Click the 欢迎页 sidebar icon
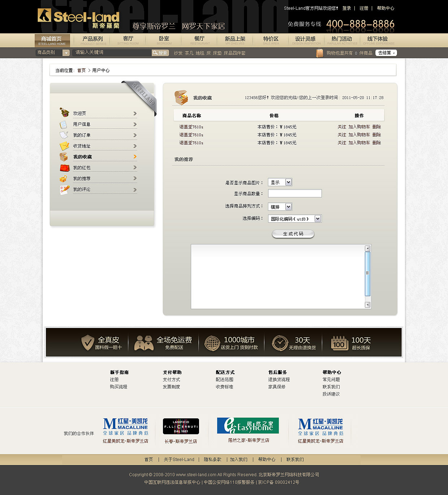Image resolution: width=448 pixels, height=495 pixels. pos(64,112)
